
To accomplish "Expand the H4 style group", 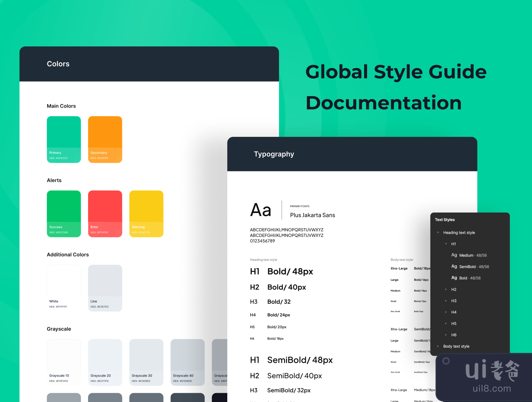I will 446,312.
